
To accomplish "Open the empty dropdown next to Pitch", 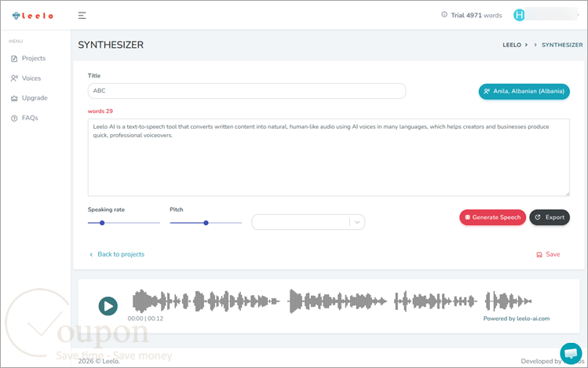I will point(309,222).
